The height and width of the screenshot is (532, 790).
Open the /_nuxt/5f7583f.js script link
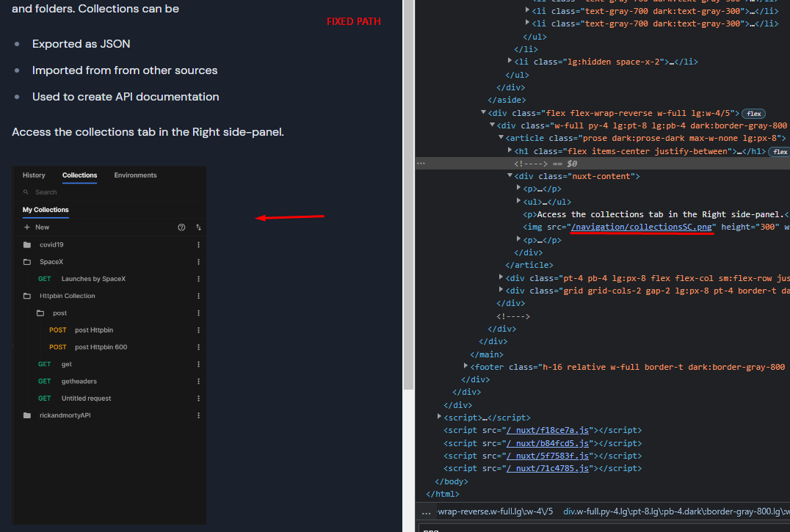coord(548,456)
